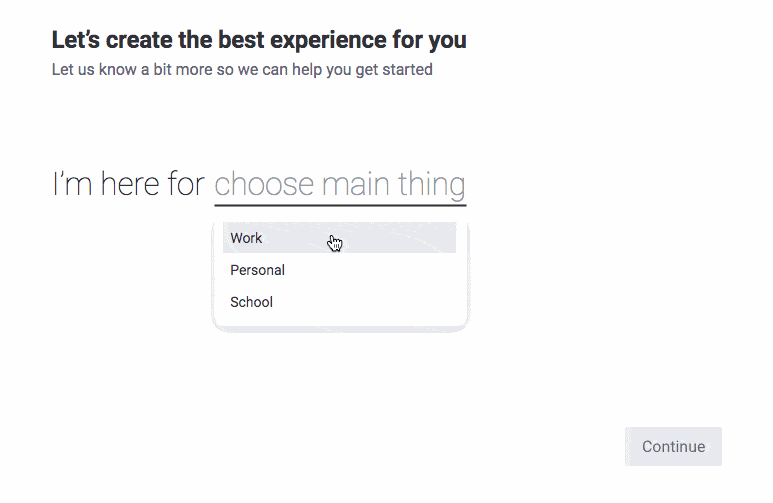The image size is (773, 503).
Task: Choose Personal from the dropdown list
Action: pos(257,270)
